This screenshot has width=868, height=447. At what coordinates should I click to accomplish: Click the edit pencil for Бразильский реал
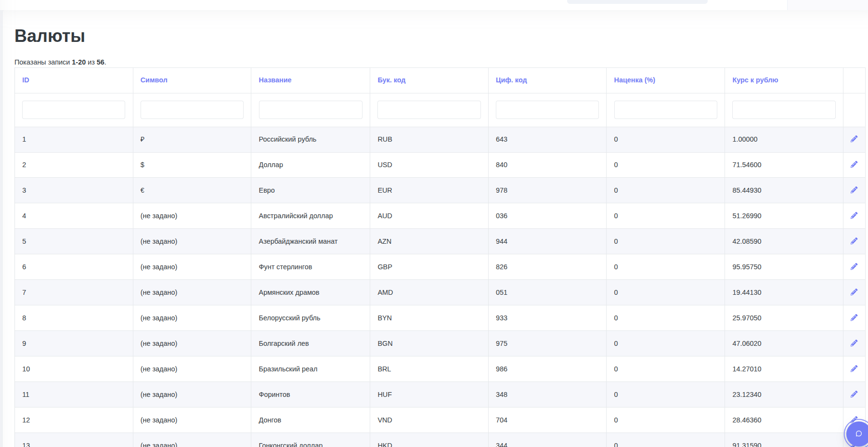[854, 369]
